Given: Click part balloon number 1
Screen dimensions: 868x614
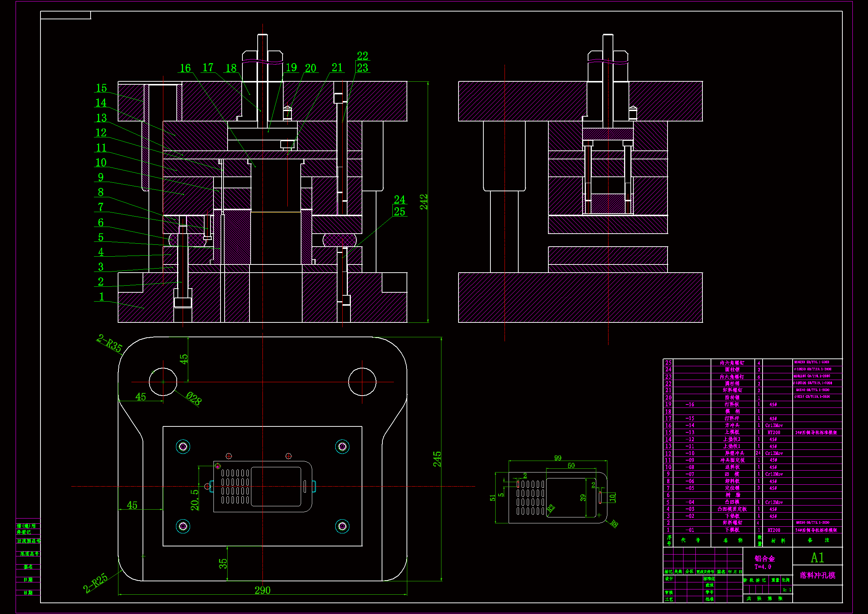Looking at the screenshot, I should tap(101, 296).
